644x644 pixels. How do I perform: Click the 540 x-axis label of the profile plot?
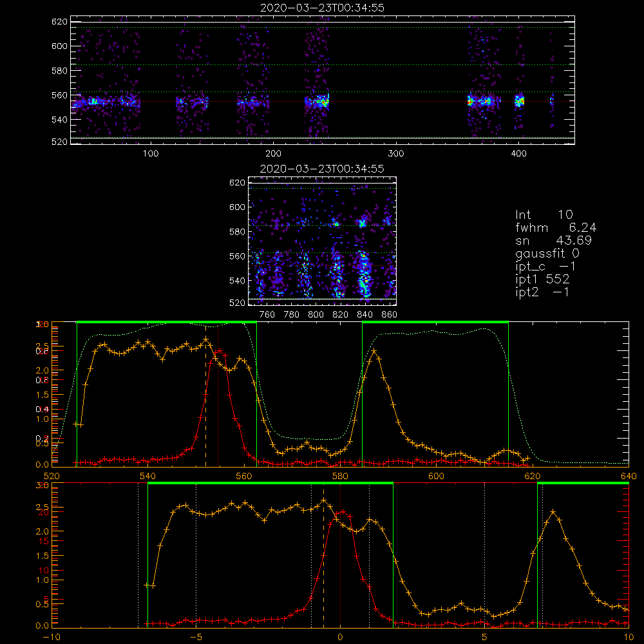click(x=148, y=476)
